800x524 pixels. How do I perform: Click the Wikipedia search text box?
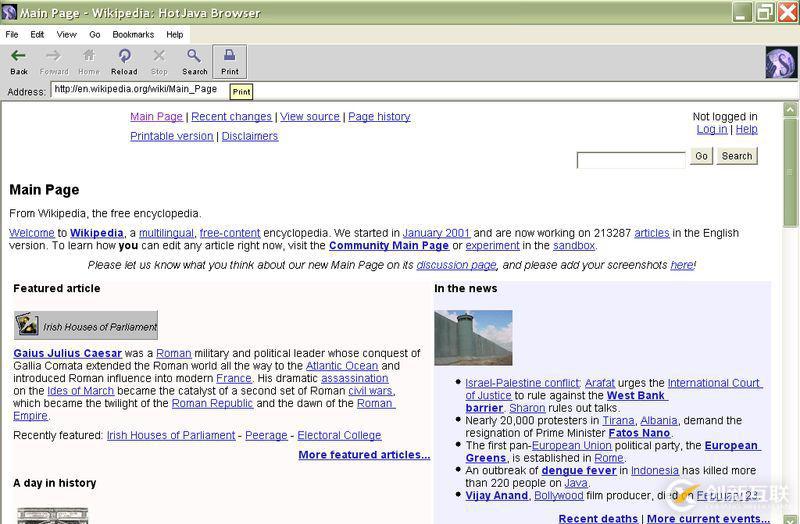[x=631, y=160]
